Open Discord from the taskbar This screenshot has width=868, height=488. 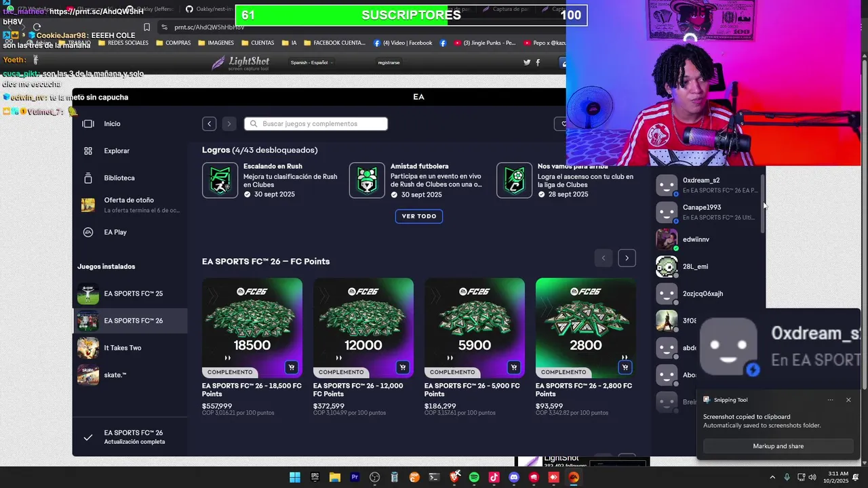point(514,477)
